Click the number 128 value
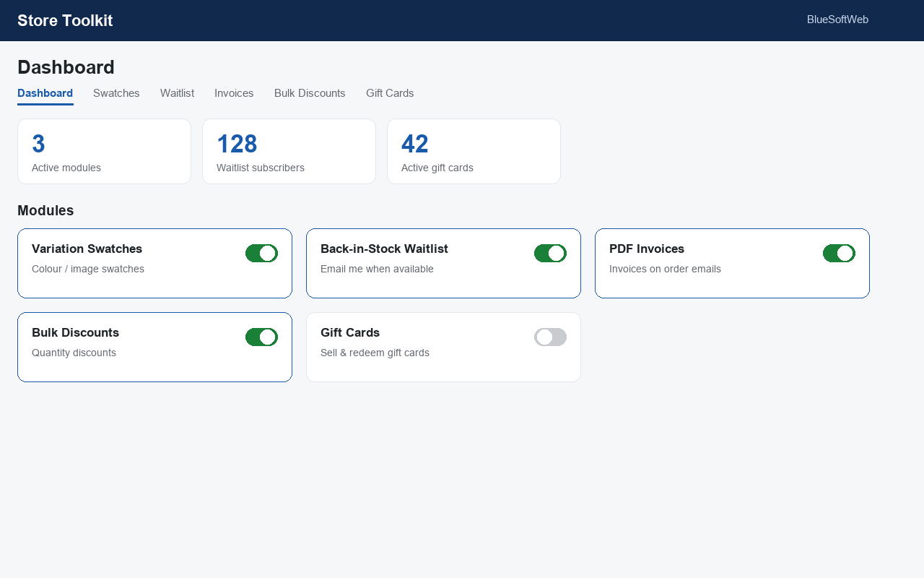The height and width of the screenshot is (578, 924). 237,144
